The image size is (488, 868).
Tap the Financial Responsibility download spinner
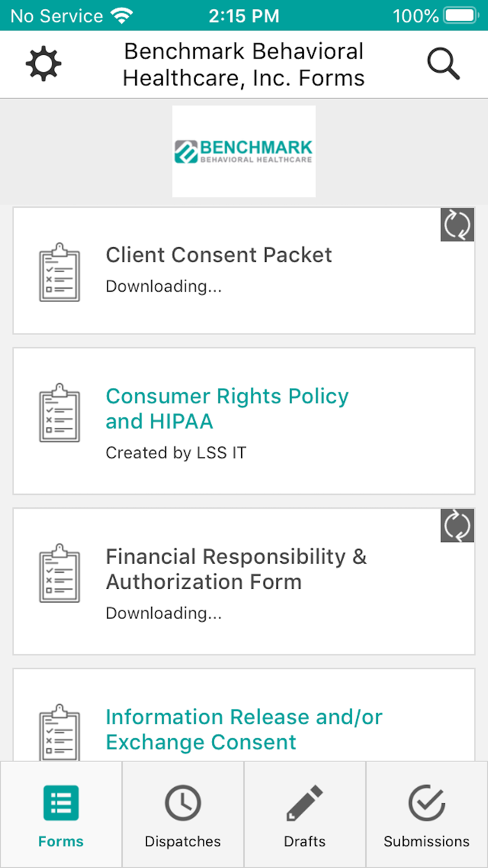(x=457, y=525)
